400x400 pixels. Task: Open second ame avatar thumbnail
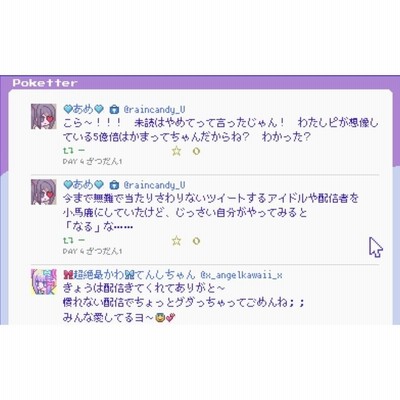click(x=44, y=192)
